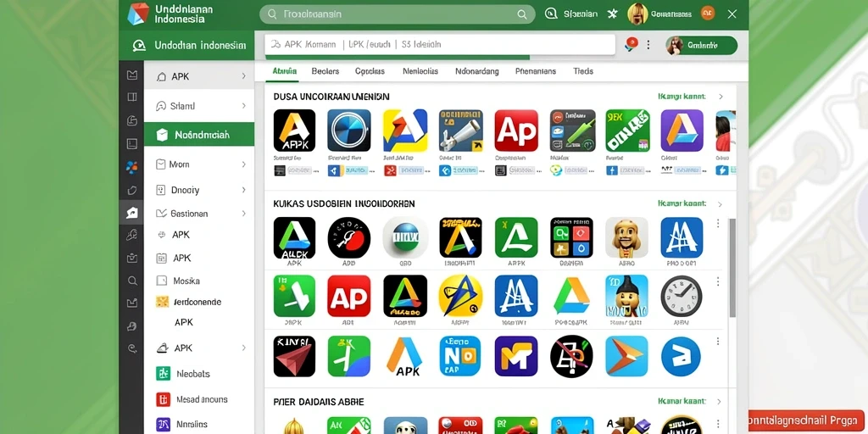The width and height of the screenshot is (868, 434).
Task: Click the chevron beside DUSA UNCOIRAAN UMENION
Action: [x=721, y=97]
